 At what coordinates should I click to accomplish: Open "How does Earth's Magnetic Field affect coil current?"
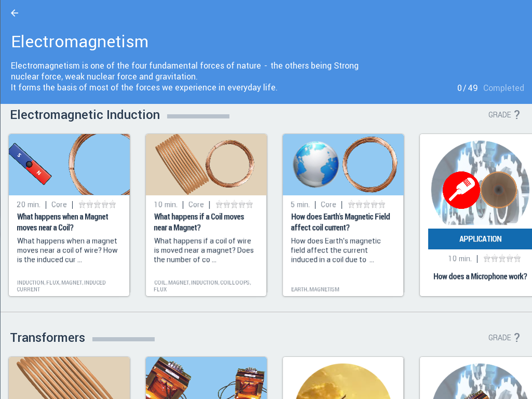[x=340, y=222]
